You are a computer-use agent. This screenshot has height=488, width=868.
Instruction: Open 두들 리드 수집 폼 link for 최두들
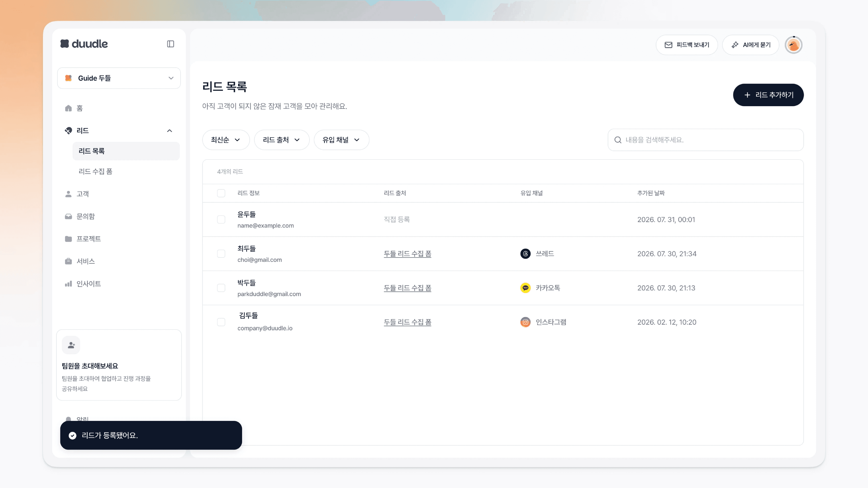pyautogui.click(x=407, y=253)
